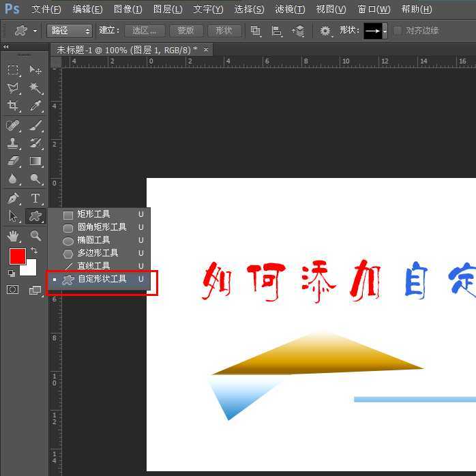Close the 未标题-1 document tab
The image size is (476, 476).
[x=206, y=50]
